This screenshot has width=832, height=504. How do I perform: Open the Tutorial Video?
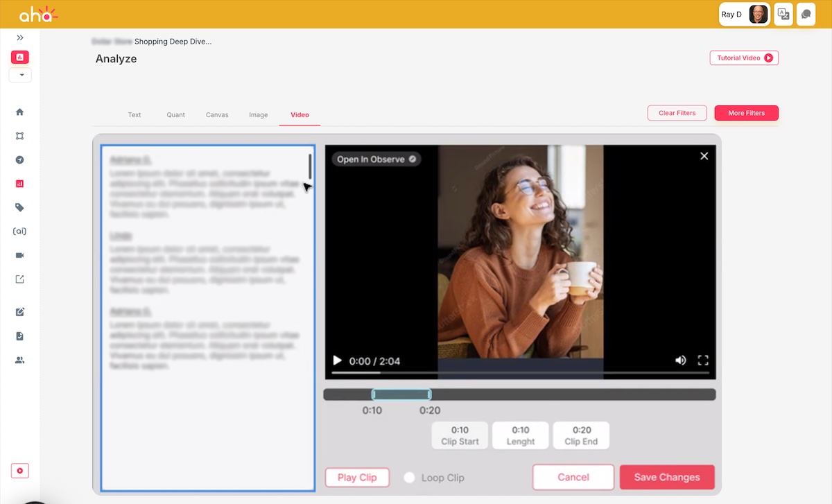click(x=744, y=58)
